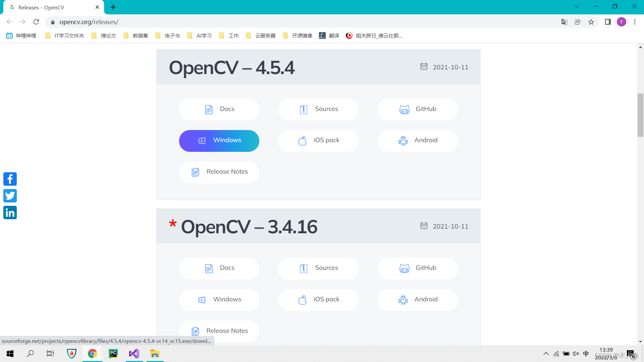Viewport: 644px width, 362px height.
Task: Close the Releases - OpenCV tab
Action: [x=97, y=7]
